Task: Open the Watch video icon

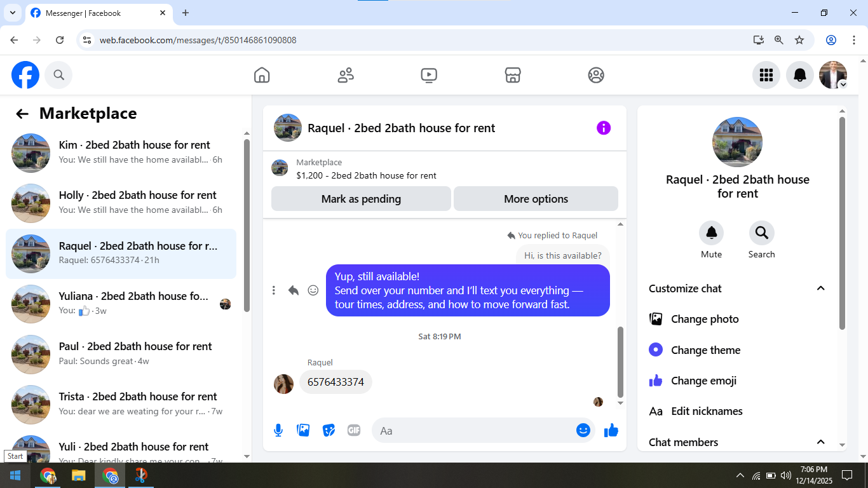Action: tap(429, 75)
